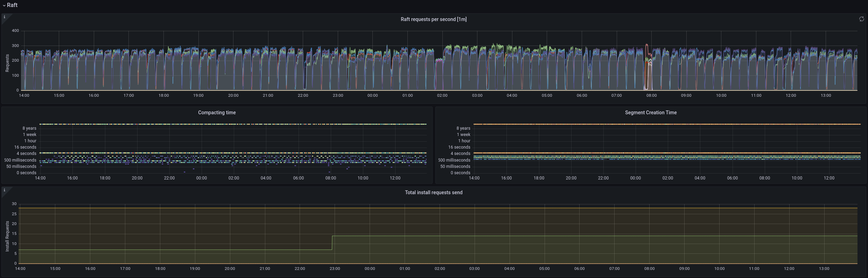Click '4 seconds' label in Segment Creation Time panel
This screenshot has width=868, height=278.
(x=461, y=154)
